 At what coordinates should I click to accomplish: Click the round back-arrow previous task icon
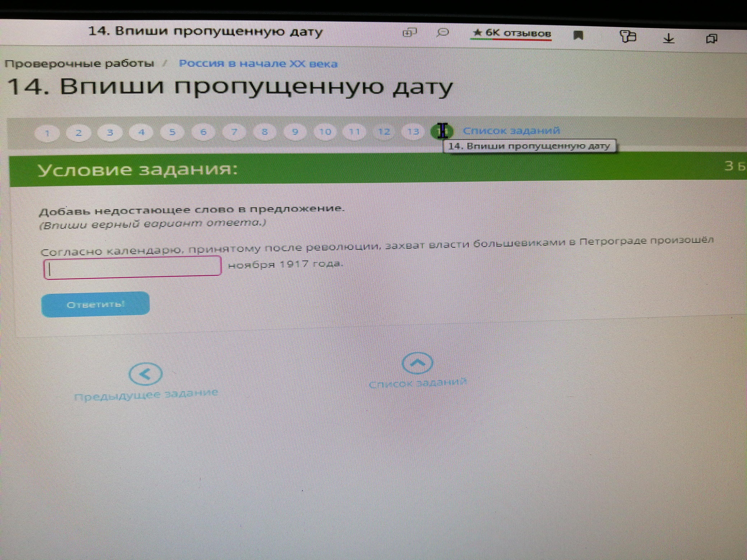pyautogui.click(x=146, y=374)
